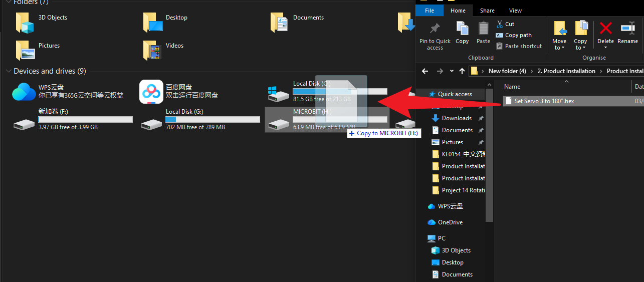Open the Documents folder icon
The image size is (644, 282).
coord(279,23)
